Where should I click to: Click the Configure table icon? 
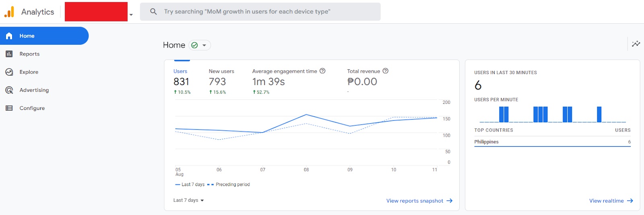coord(9,108)
